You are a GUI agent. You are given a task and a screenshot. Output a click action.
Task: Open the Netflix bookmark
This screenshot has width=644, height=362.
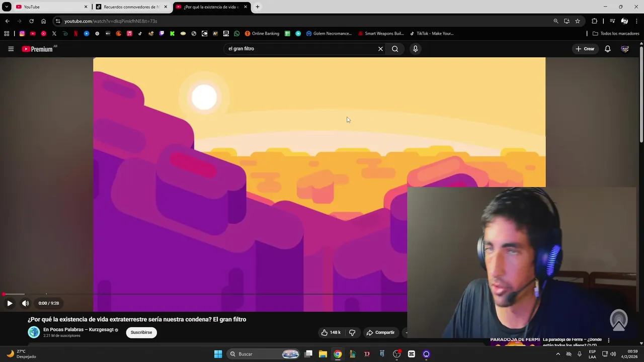tap(76, 34)
